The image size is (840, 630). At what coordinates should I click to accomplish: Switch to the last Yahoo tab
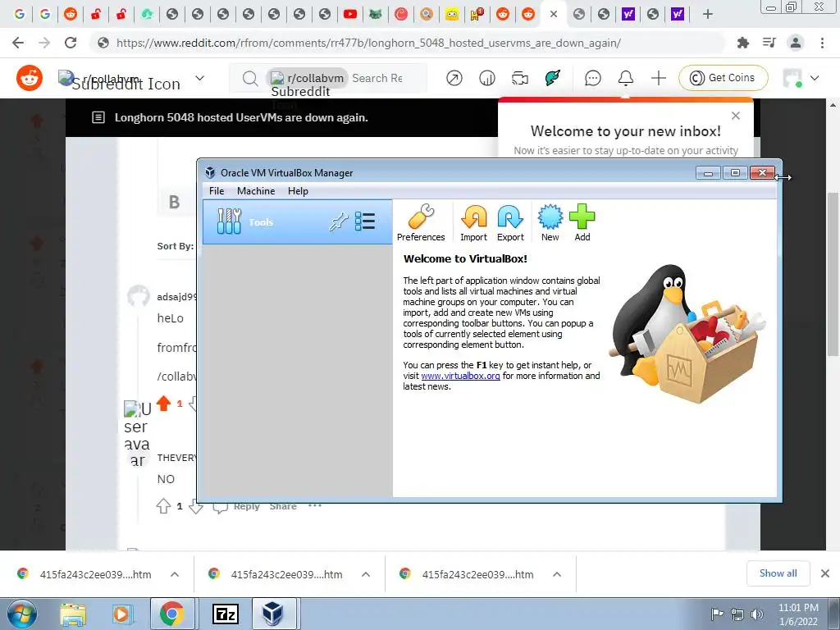677,15
